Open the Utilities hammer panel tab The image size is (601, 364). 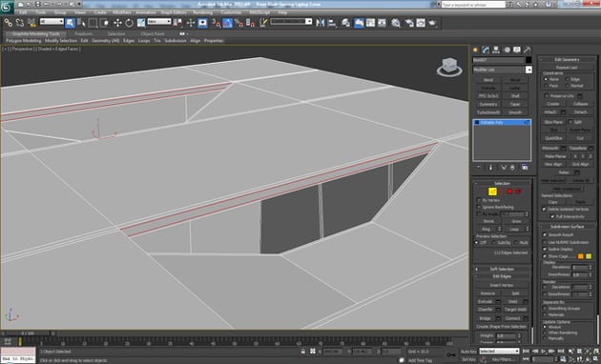pos(528,50)
